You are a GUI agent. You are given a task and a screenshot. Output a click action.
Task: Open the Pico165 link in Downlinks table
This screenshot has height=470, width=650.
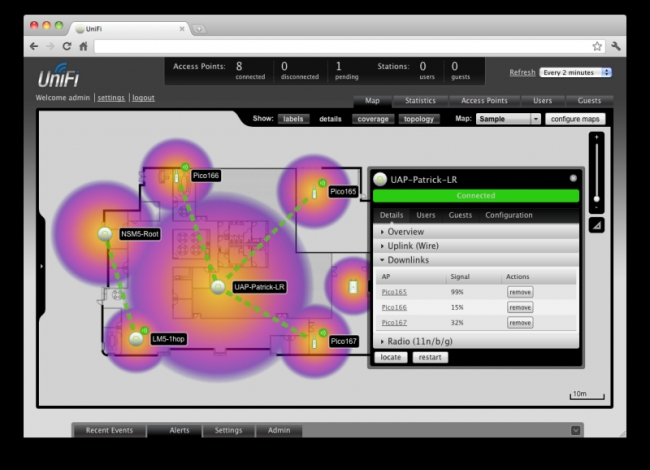click(394, 292)
